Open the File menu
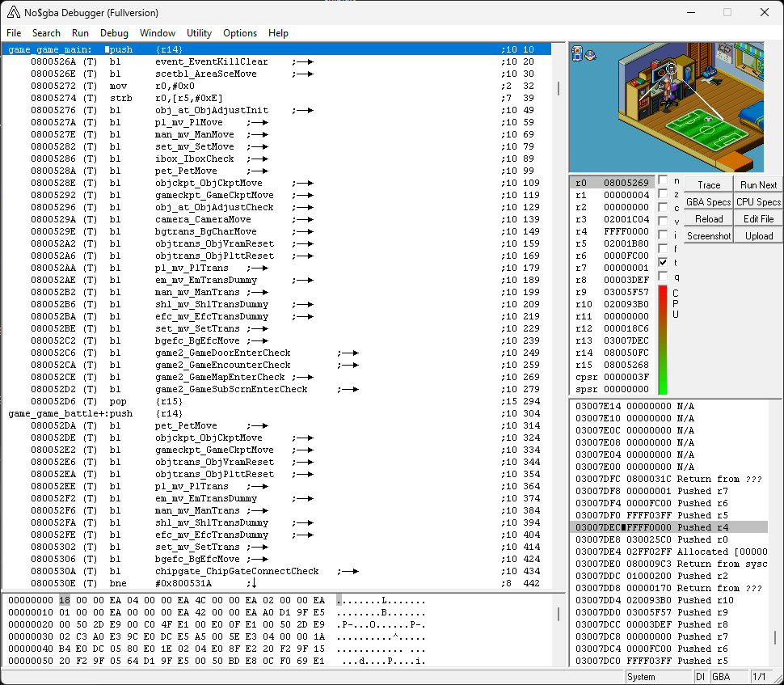 14,33
